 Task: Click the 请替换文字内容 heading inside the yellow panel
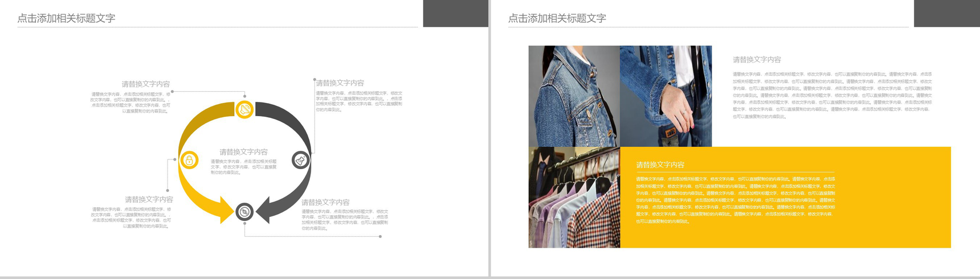[x=660, y=165]
